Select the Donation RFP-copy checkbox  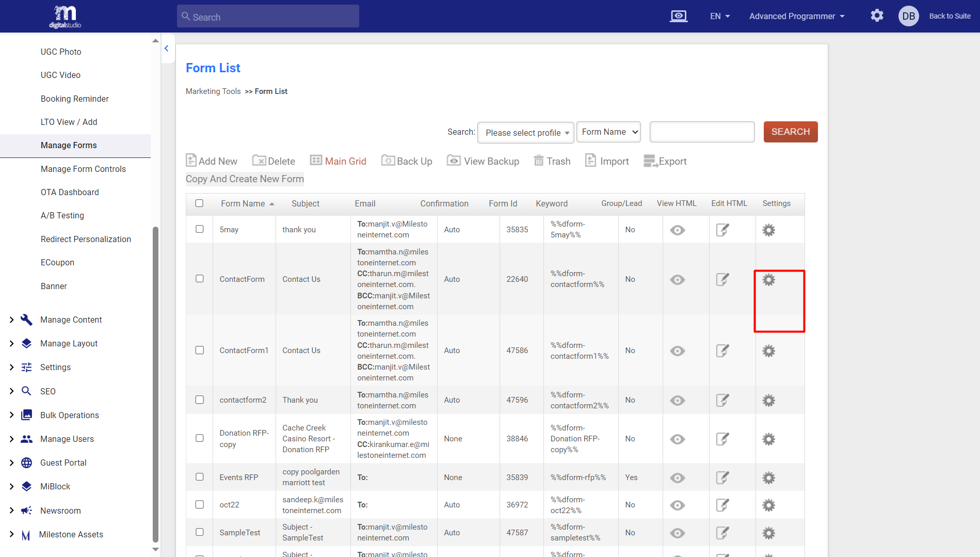(200, 438)
